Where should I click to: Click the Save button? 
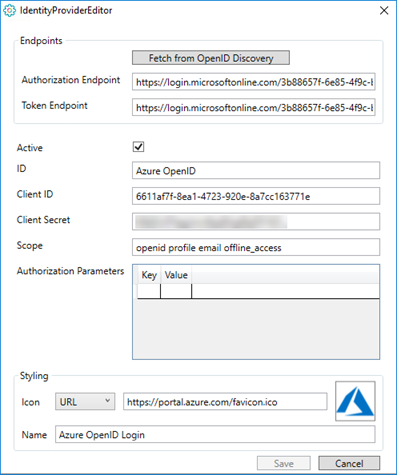(x=284, y=463)
